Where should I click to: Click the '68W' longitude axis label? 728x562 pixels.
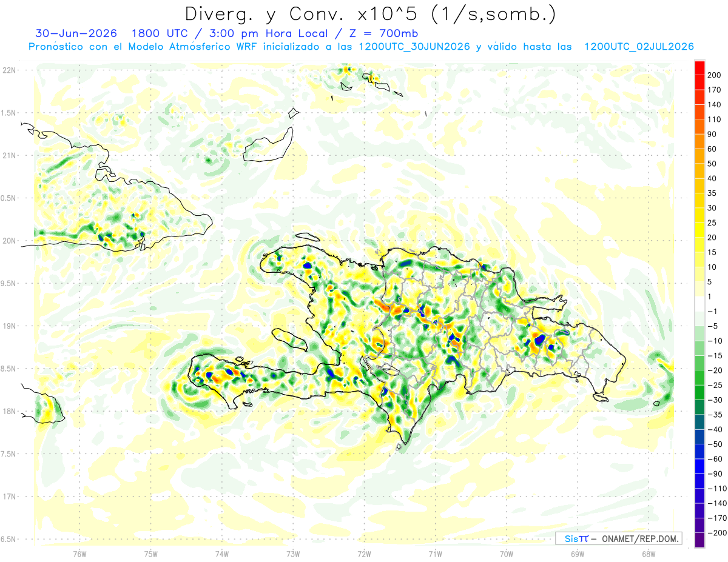pyautogui.click(x=649, y=553)
